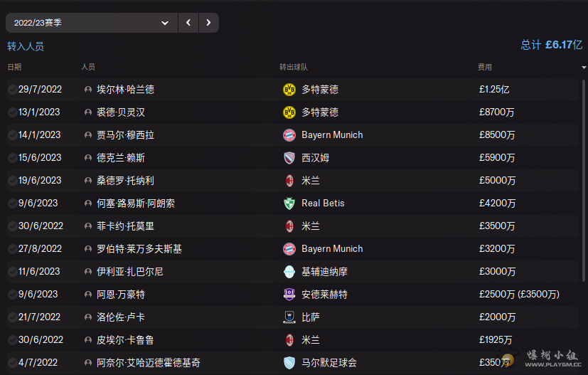Open player profile for 罗伯特·莱万多夫斯基
The width and height of the screenshot is (588, 375).
tap(139, 249)
